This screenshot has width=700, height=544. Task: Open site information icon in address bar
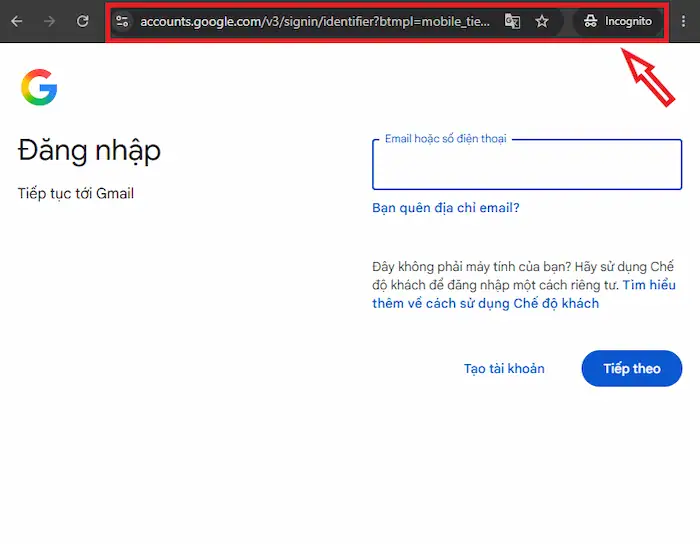click(x=122, y=21)
